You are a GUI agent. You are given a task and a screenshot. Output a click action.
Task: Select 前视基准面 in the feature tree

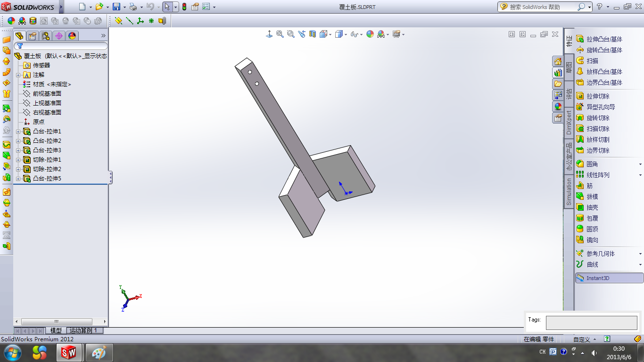click(x=47, y=94)
